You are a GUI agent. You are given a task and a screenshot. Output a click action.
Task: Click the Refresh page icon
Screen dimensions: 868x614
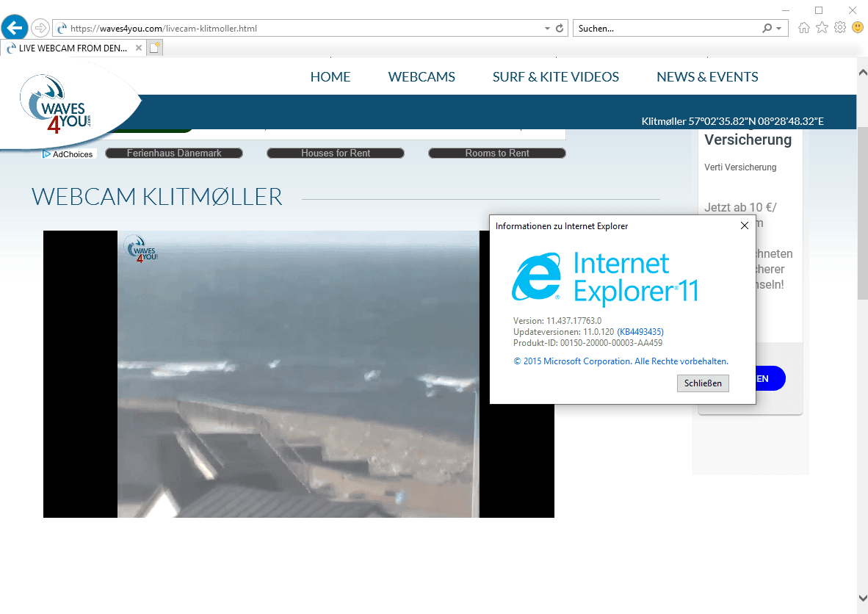(560, 28)
